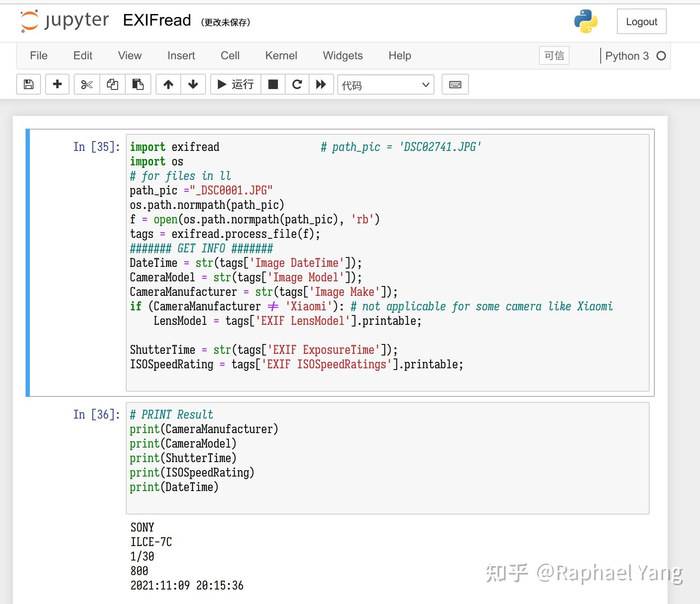Toggle the trusted notebook 可信 indicator
700x604 pixels.
(x=554, y=55)
